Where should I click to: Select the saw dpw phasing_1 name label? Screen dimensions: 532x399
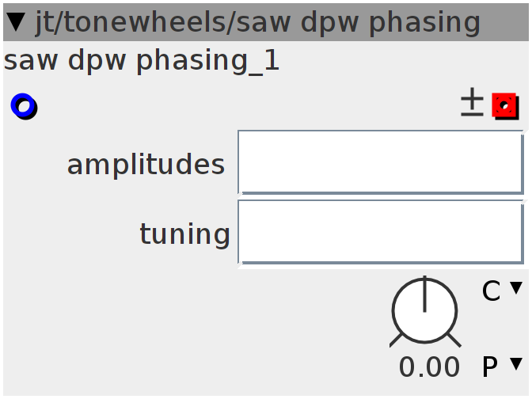(142, 61)
